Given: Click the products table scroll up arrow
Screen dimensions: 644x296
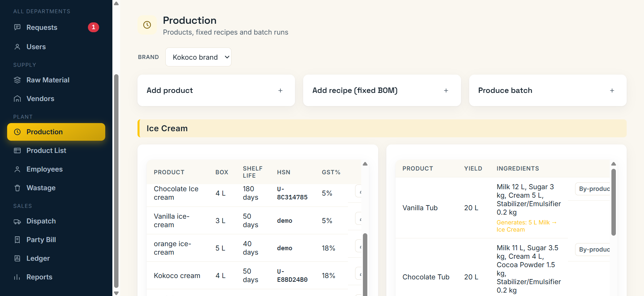Looking at the screenshot, I should pos(365,164).
